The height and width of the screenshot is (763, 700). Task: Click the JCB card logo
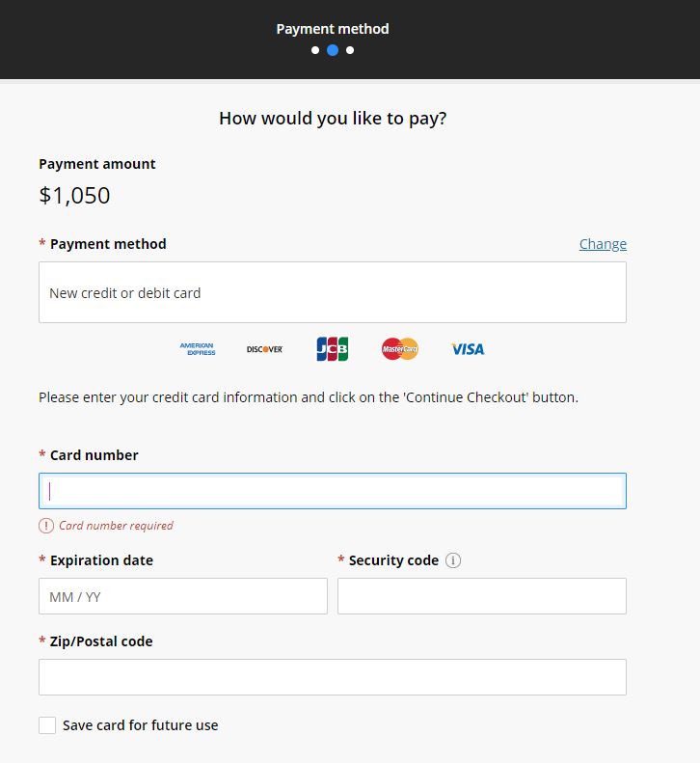pyautogui.click(x=333, y=349)
